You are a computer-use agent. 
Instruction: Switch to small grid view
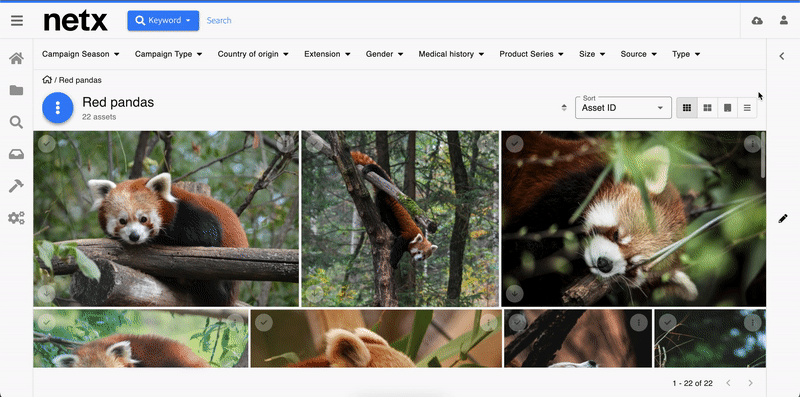click(687, 108)
